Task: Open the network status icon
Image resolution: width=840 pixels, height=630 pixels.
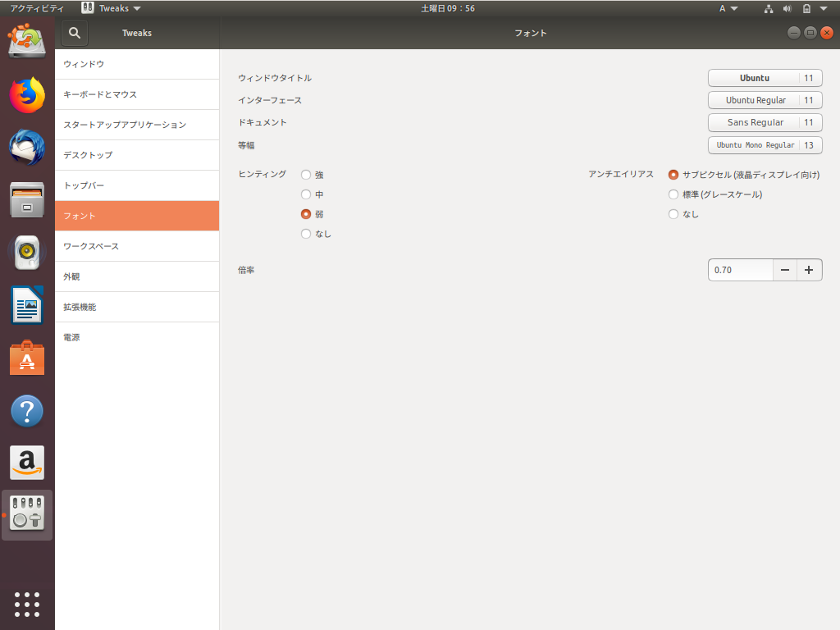Action: (x=768, y=8)
